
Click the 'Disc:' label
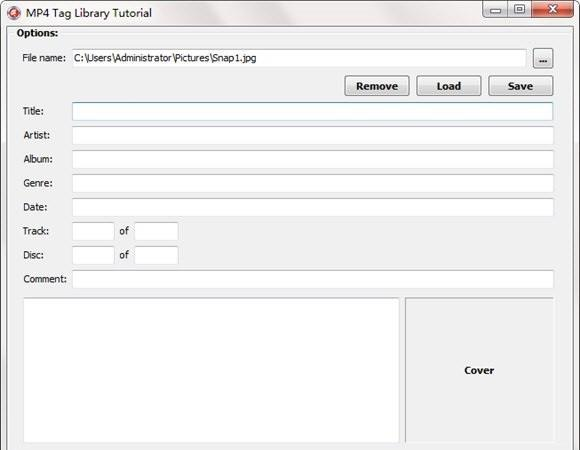[33, 255]
